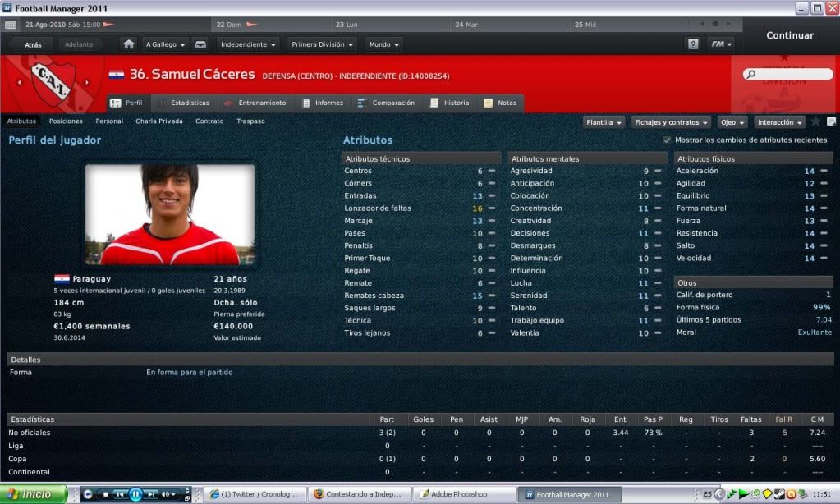Screen dimensions: 840x504
Task: Click the search magnifier icon
Action: 751,74
